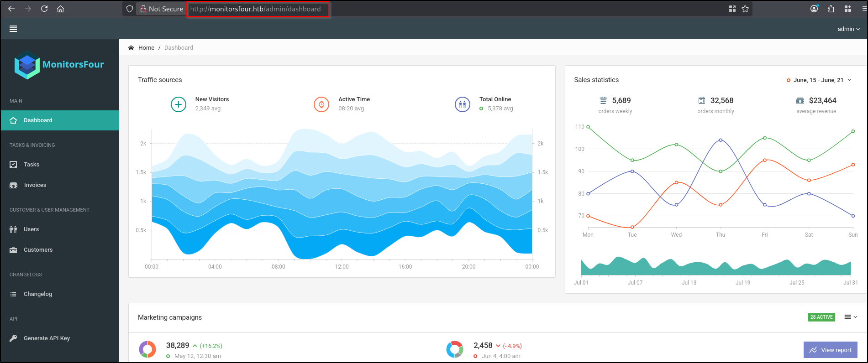The image size is (868, 363).
Task: Click the Not Secure padlock indicator
Action: (x=162, y=9)
